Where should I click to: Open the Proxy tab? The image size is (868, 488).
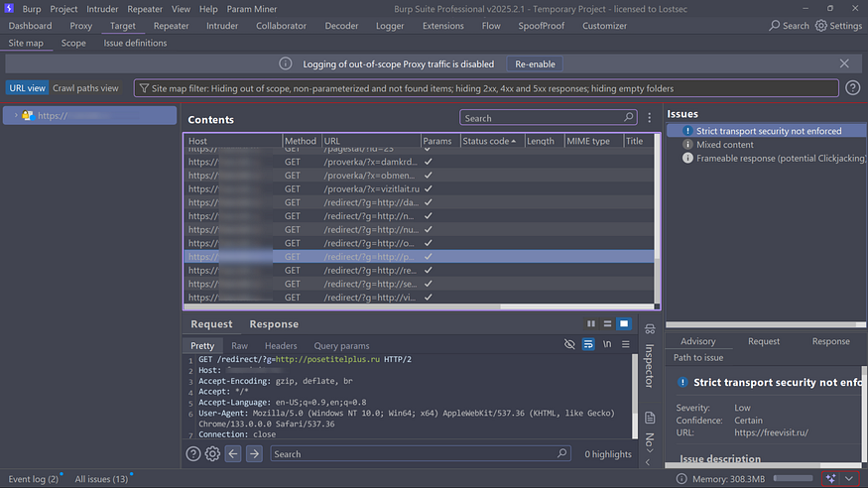point(80,26)
